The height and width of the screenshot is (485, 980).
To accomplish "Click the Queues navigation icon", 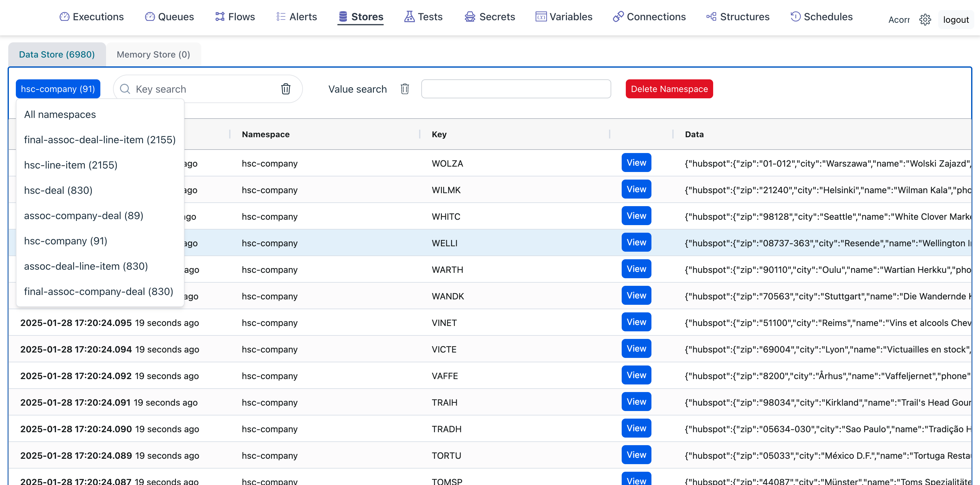I will pos(149,17).
